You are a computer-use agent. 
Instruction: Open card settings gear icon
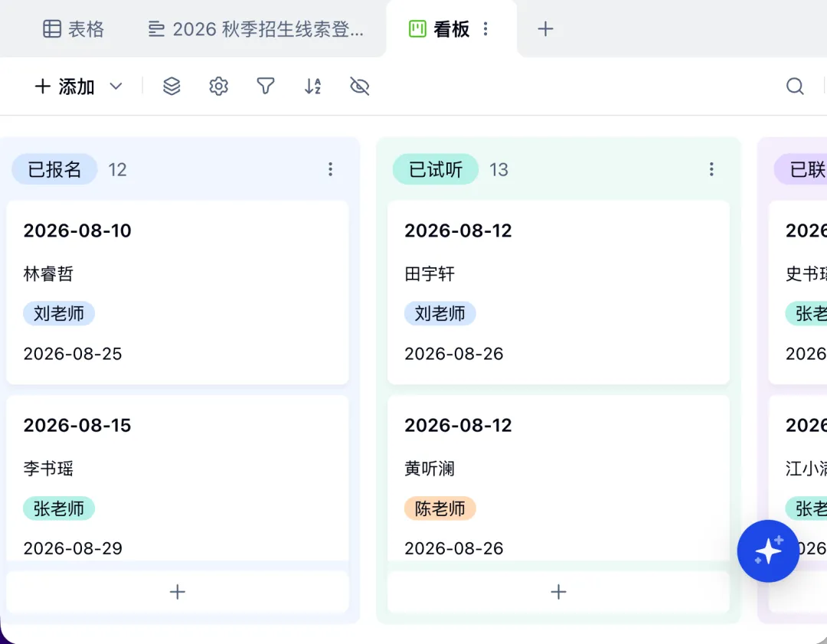218,86
